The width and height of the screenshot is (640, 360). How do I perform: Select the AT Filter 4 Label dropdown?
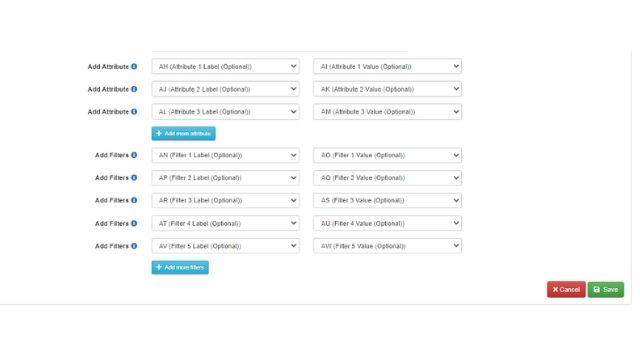pos(225,223)
